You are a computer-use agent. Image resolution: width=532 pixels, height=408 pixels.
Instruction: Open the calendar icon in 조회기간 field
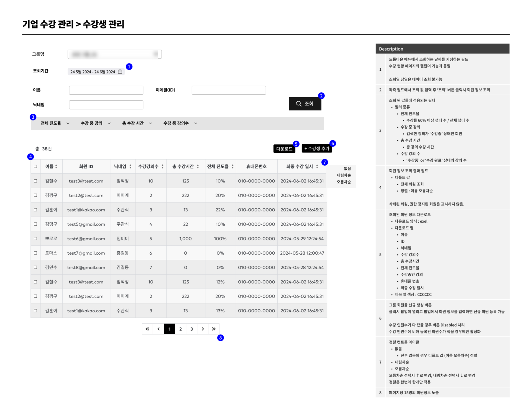point(120,72)
